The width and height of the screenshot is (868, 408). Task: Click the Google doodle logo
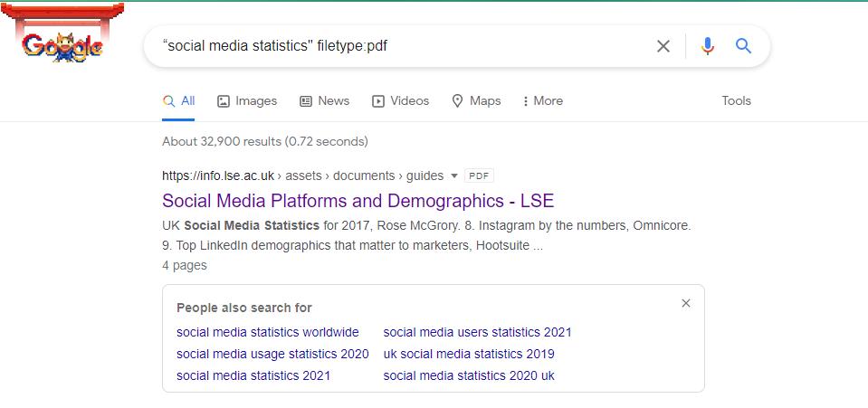tap(62, 45)
